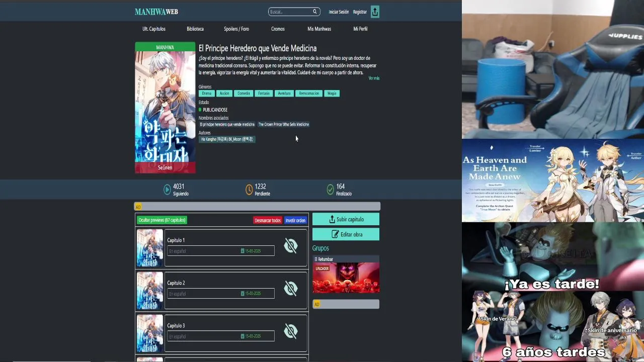The width and height of the screenshot is (644, 362).
Task: Toggle seen eye icon for Capitulo 1
Action: (x=291, y=246)
